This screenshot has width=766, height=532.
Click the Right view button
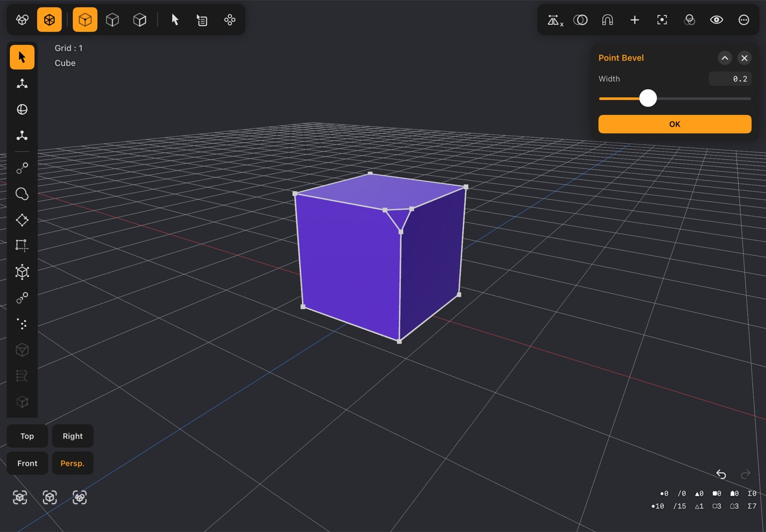[73, 436]
